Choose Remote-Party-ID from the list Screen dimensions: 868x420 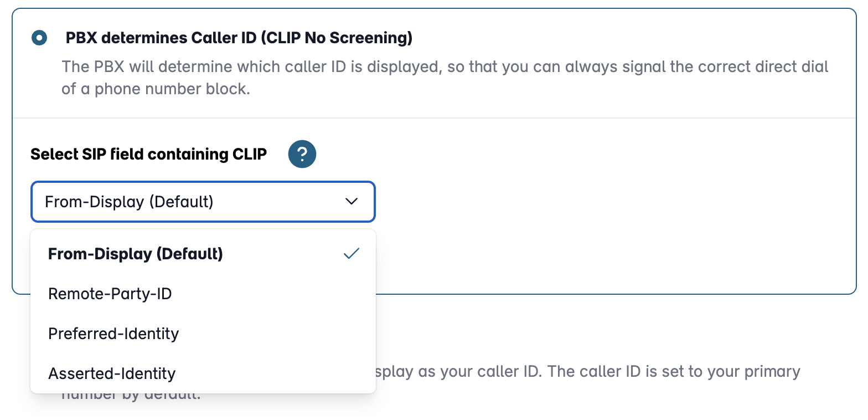tap(203, 294)
